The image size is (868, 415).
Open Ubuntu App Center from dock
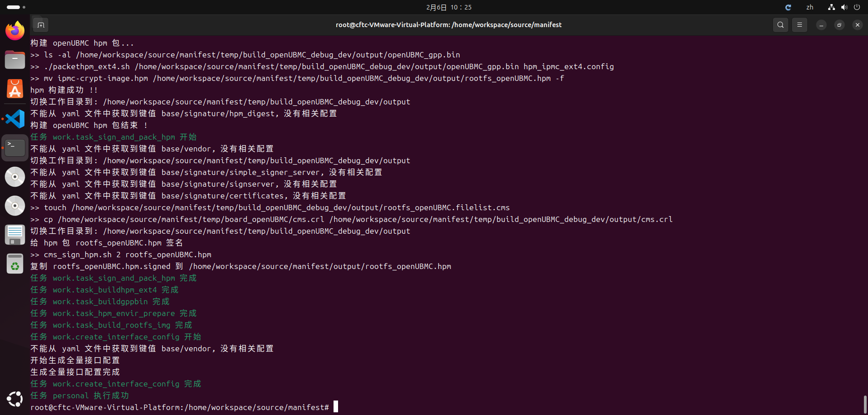[15, 89]
